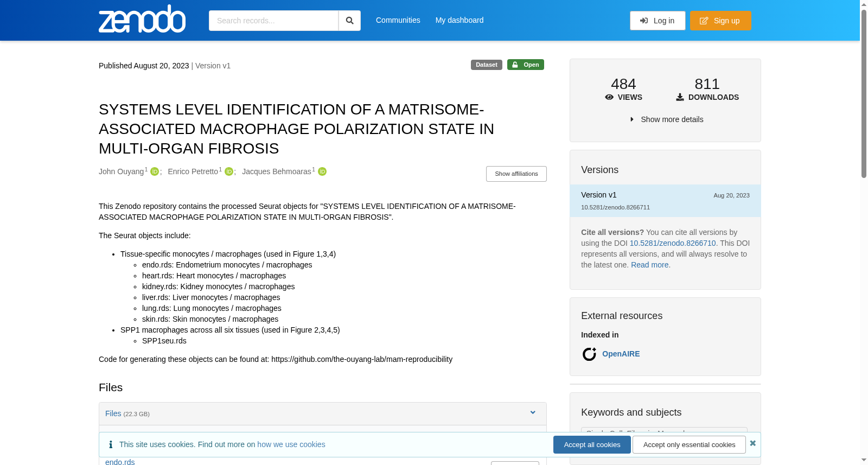Collapse the Files panel chevron
The image size is (868, 465).
pyautogui.click(x=533, y=413)
